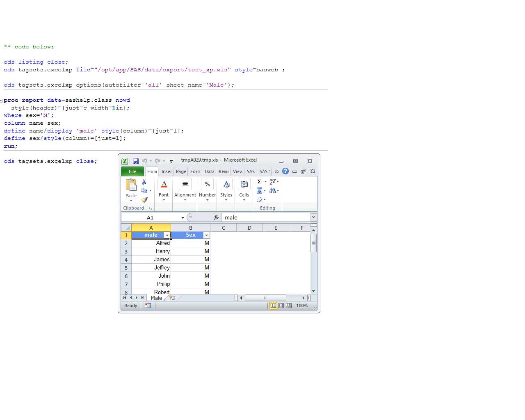The height and width of the screenshot is (420, 525).
Task: Switch to Page Layout view
Action: pyautogui.click(x=281, y=306)
